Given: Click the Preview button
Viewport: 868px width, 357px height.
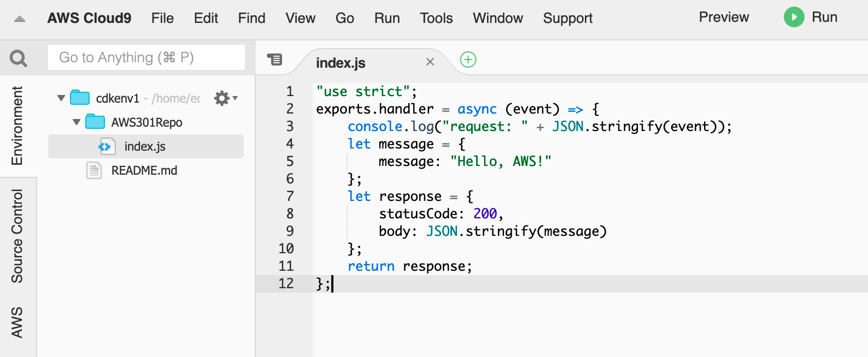Looking at the screenshot, I should (x=724, y=17).
